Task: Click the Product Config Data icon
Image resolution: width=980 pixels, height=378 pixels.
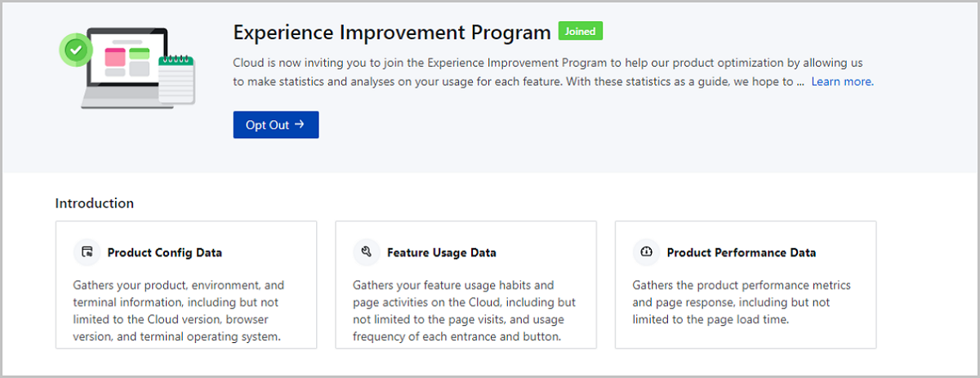Action: click(x=87, y=252)
